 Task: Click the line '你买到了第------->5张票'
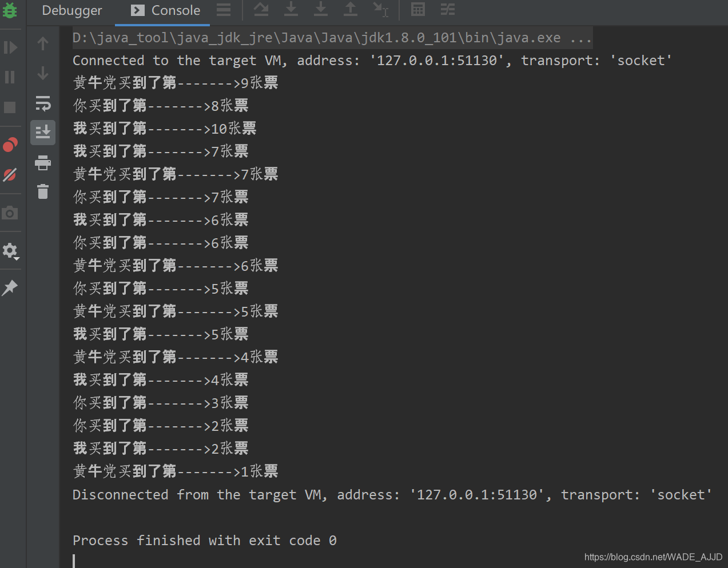click(x=161, y=289)
